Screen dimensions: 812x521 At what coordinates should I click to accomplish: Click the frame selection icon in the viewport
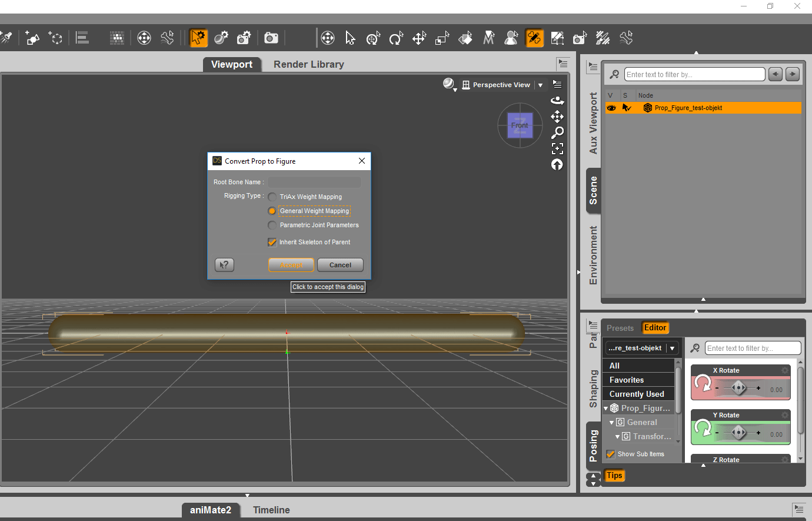tap(557, 148)
